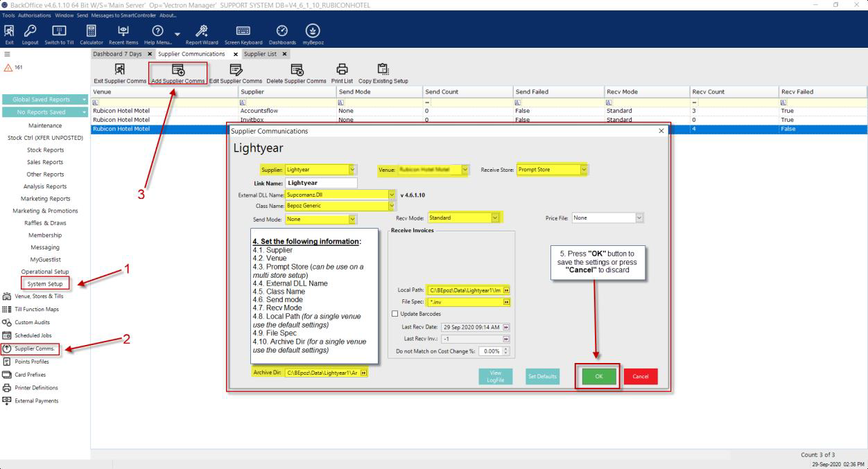Open the Send Mode dropdown
Screen dimensions: 868x469
352,219
